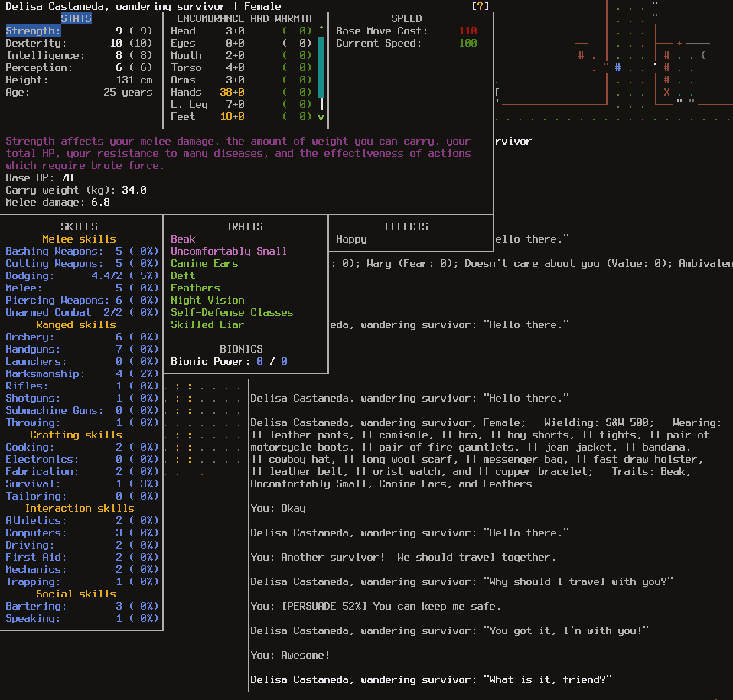Click the Current Speed value 100
This screenshot has height=700, width=733.
point(468,43)
